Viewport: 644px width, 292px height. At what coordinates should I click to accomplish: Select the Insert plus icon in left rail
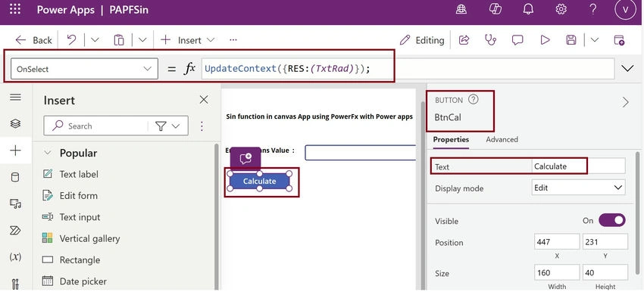15,151
